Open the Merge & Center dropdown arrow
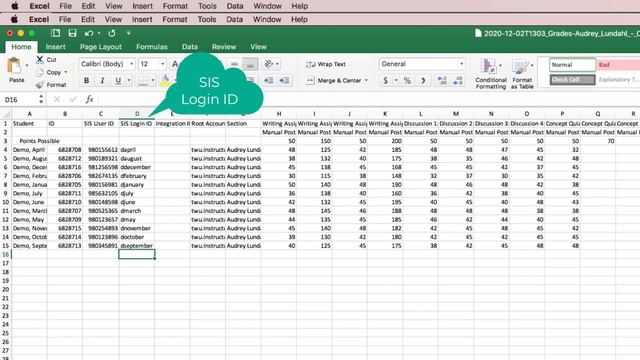The width and height of the screenshot is (640, 360). click(366, 80)
